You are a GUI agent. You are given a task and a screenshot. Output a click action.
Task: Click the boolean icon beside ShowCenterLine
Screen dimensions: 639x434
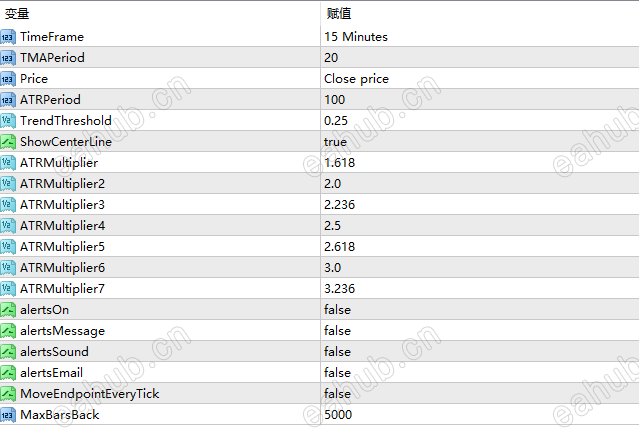coord(8,141)
